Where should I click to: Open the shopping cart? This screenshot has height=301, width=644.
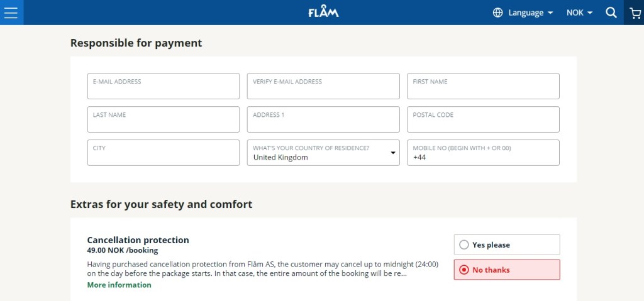click(634, 13)
